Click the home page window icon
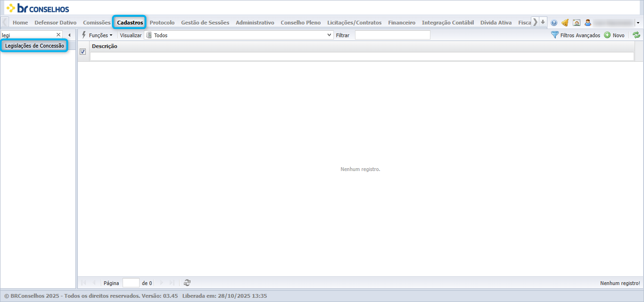The width and height of the screenshot is (644, 302). pyautogui.click(x=577, y=23)
